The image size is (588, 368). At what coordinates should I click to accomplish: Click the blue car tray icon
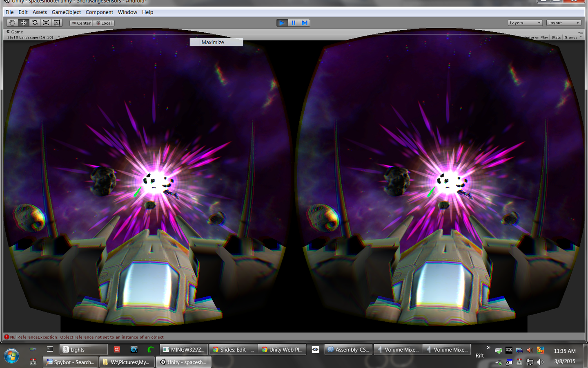coord(519,350)
